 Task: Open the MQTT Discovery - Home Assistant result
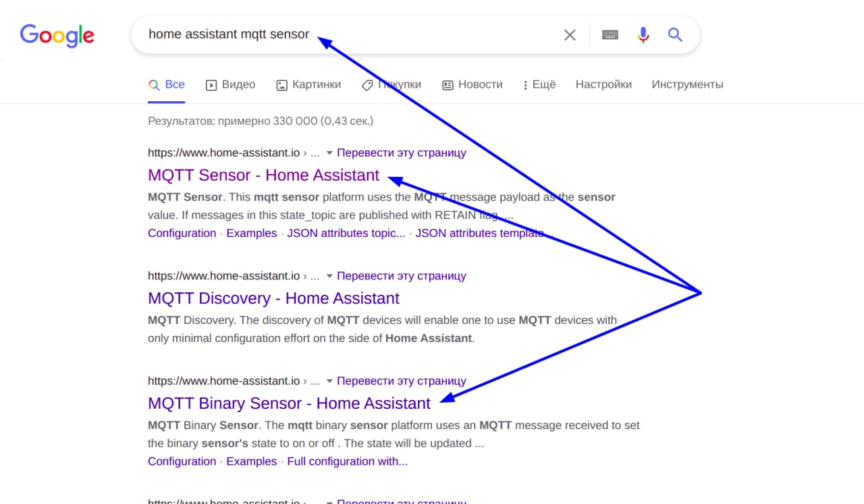point(273,298)
